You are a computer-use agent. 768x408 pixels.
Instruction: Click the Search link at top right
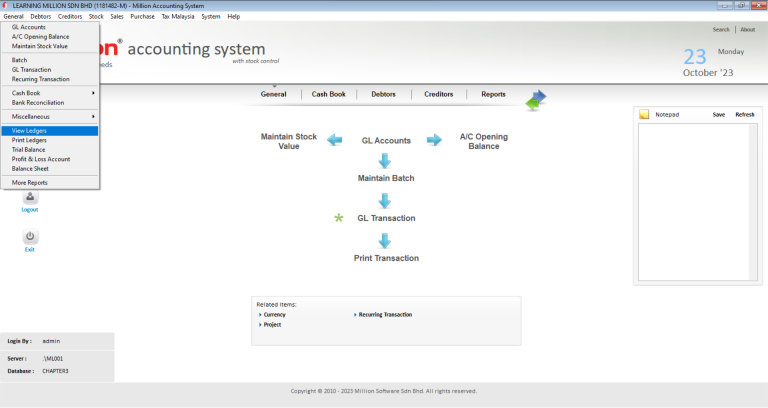pyautogui.click(x=721, y=29)
